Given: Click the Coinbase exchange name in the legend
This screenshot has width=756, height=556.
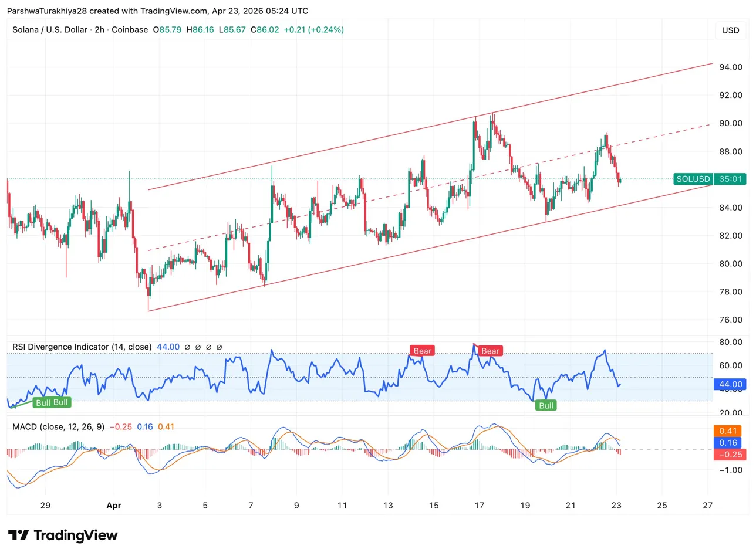Looking at the screenshot, I should pyautogui.click(x=130, y=30).
